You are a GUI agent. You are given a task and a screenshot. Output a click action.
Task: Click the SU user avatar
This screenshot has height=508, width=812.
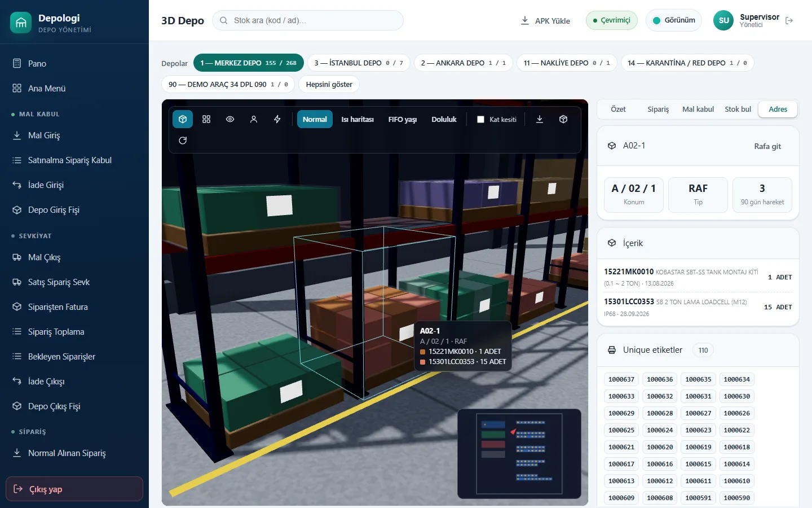[723, 20]
